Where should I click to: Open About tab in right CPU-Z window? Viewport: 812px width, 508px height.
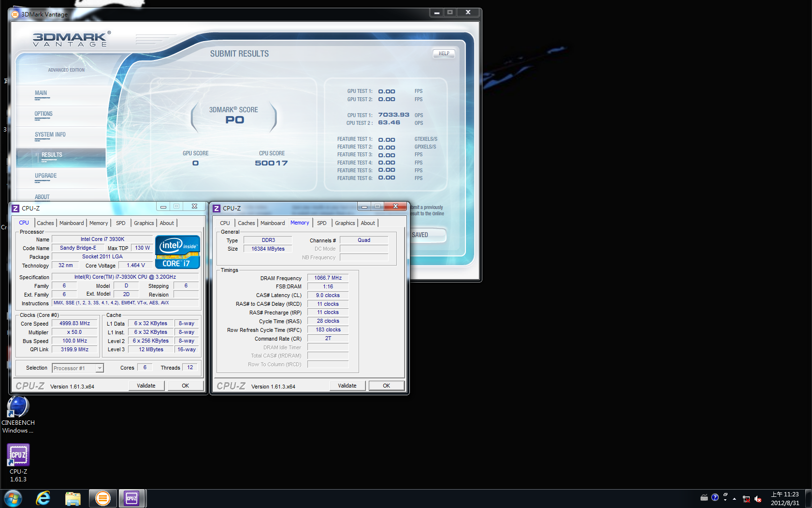coord(368,223)
